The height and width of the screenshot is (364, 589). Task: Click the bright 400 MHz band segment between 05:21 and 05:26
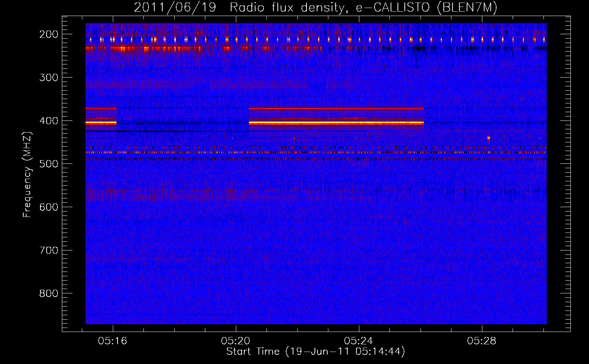tap(336, 123)
